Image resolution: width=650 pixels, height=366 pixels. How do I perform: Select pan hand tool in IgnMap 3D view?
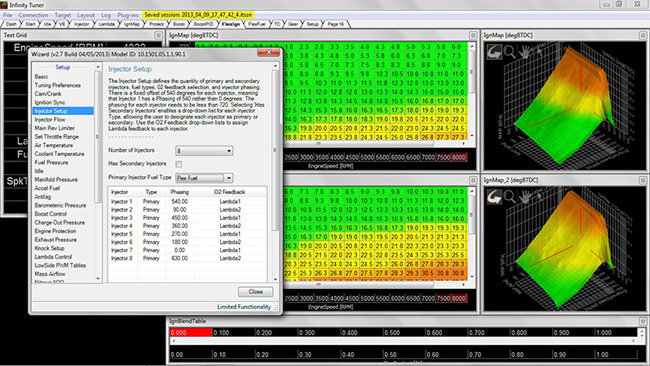tap(525, 52)
